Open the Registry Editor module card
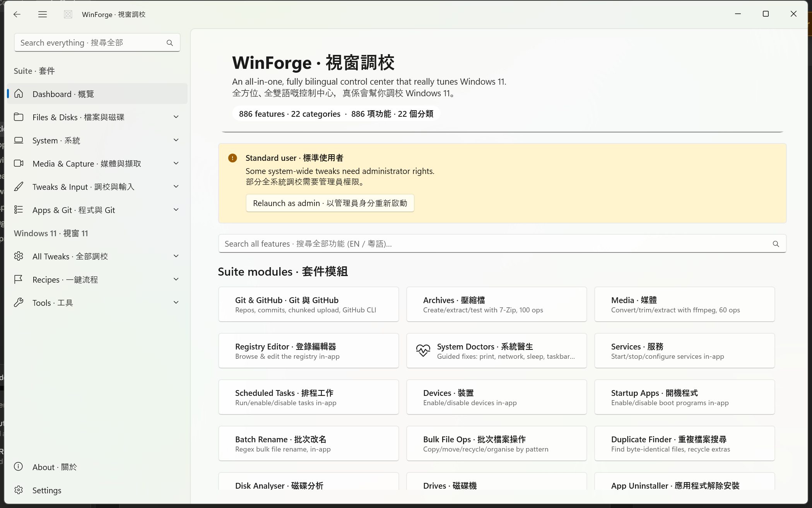Screen dimensions: 812x508 [x=309, y=351]
